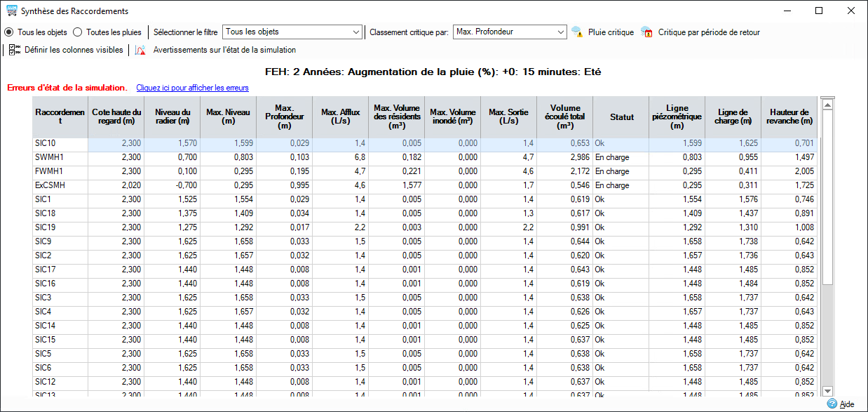Screen dimensions: 868x412
Task: Select the SIC1 row
Action: point(425,199)
